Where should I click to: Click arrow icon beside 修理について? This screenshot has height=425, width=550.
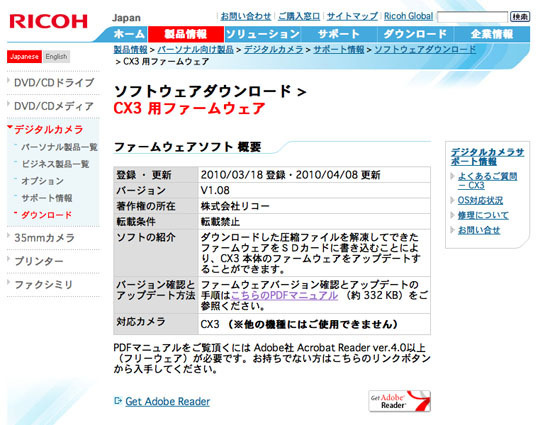452,215
